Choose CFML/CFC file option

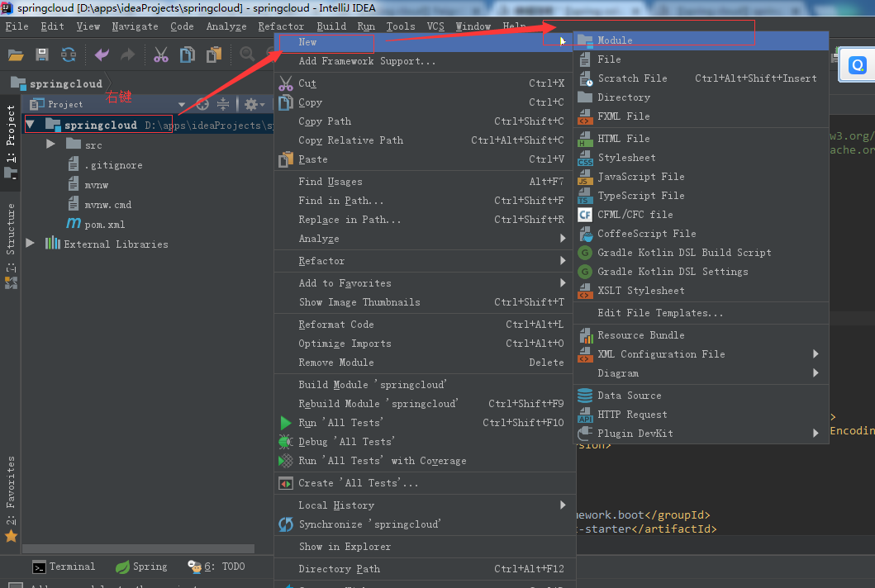(x=701, y=214)
